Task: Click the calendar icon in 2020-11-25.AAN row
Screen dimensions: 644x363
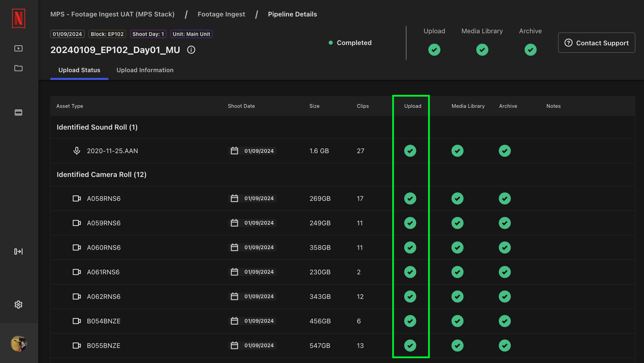Action: 234,151
